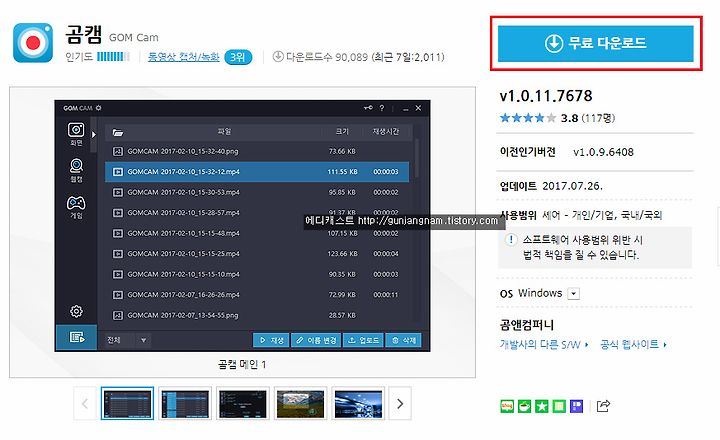This screenshot has width=720, height=440.
Task: Select GOMCAM 2017-02-10_15-15-25.mp4 row
Action: coord(257,254)
